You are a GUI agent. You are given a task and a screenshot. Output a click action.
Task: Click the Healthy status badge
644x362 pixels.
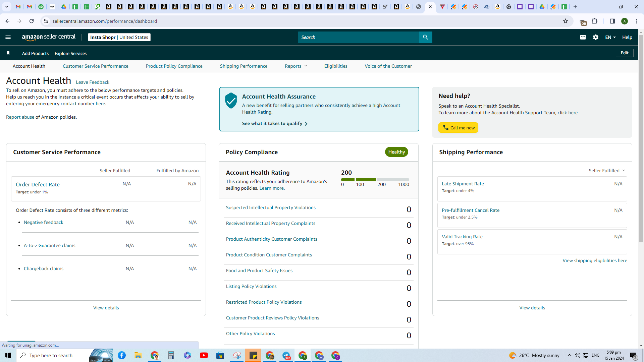point(396,152)
